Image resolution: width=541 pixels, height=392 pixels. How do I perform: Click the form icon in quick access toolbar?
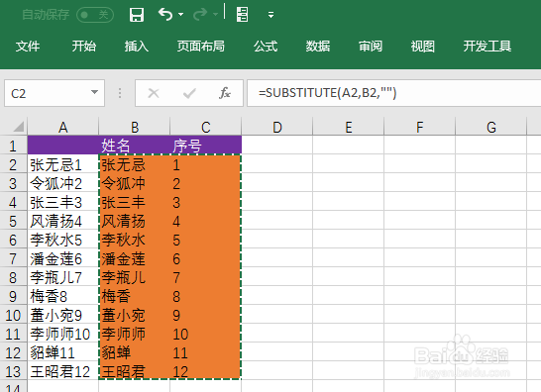[x=242, y=15]
